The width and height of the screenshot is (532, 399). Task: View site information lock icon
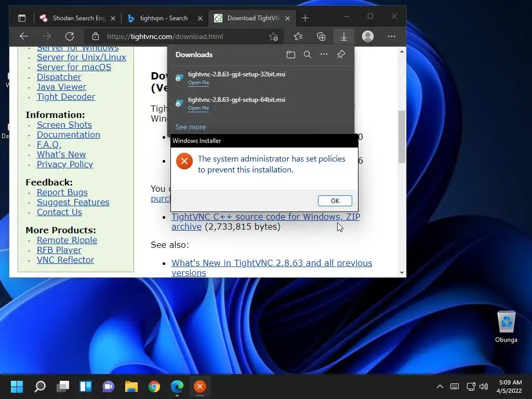pyautogui.click(x=96, y=36)
